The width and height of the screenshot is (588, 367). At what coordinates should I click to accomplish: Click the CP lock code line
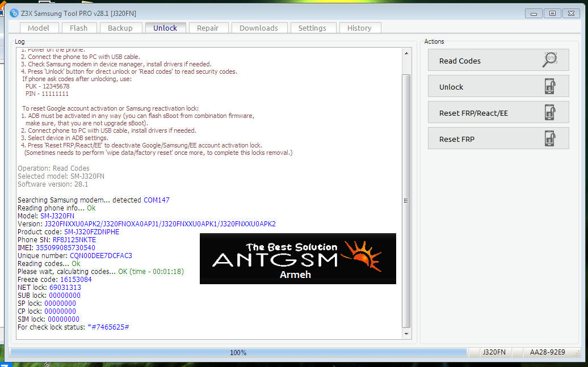pos(47,311)
